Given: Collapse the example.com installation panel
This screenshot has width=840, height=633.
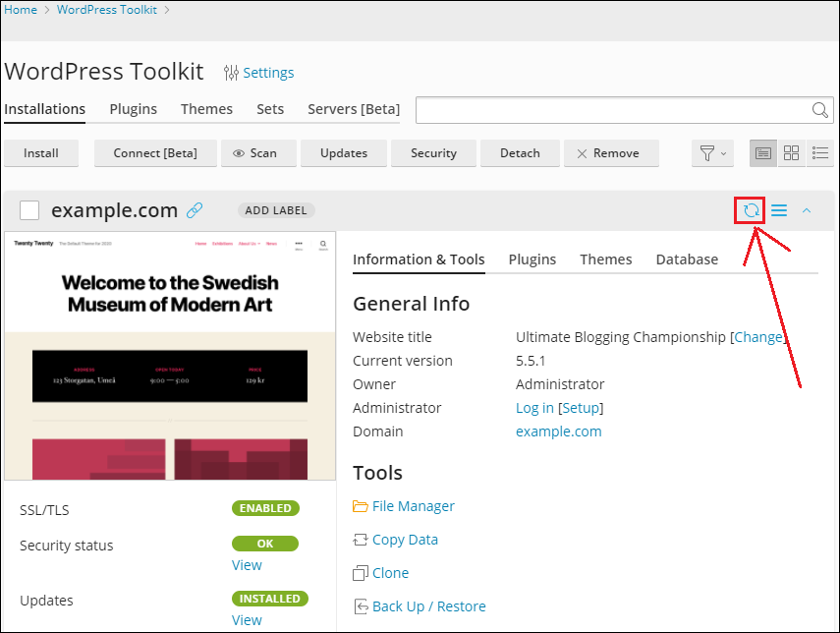Looking at the screenshot, I should coord(807,210).
